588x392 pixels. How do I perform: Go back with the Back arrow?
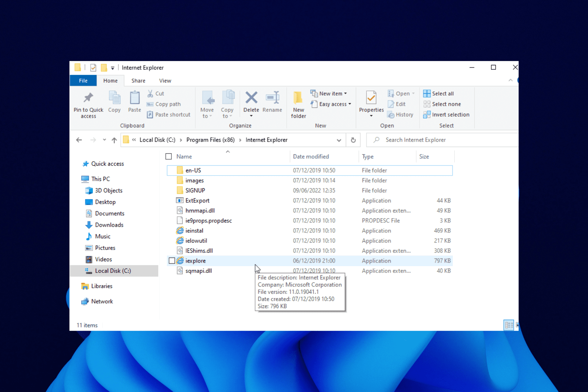click(x=79, y=140)
